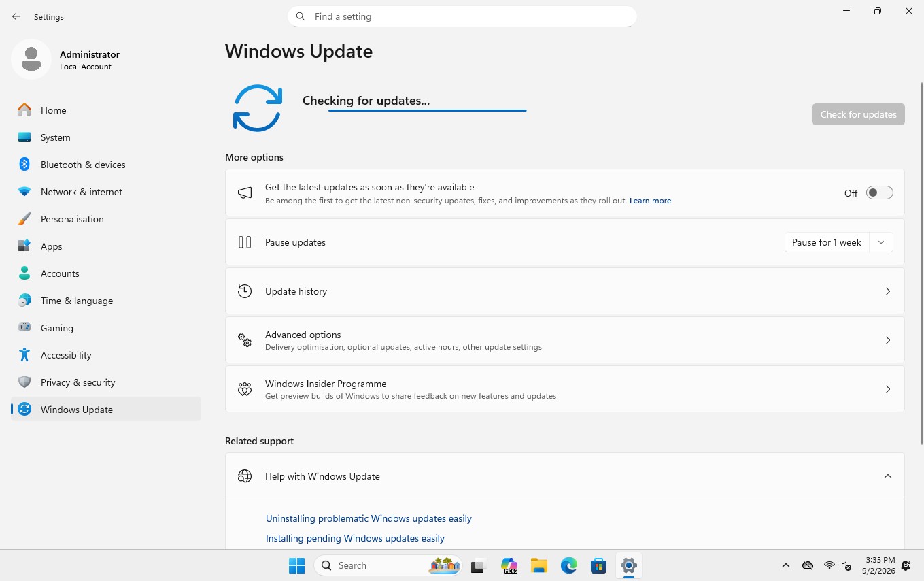The height and width of the screenshot is (581, 924).
Task: Open the Windows Start menu
Action: point(297,565)
